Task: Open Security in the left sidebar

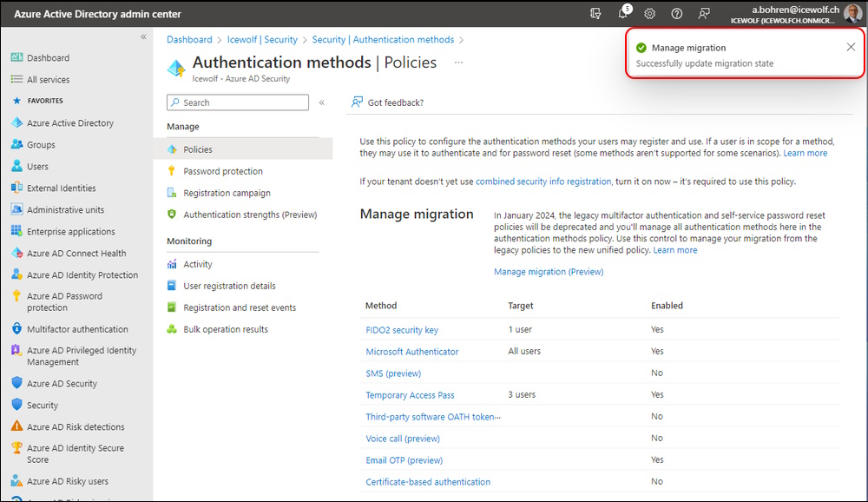Action: pos(43,405)
